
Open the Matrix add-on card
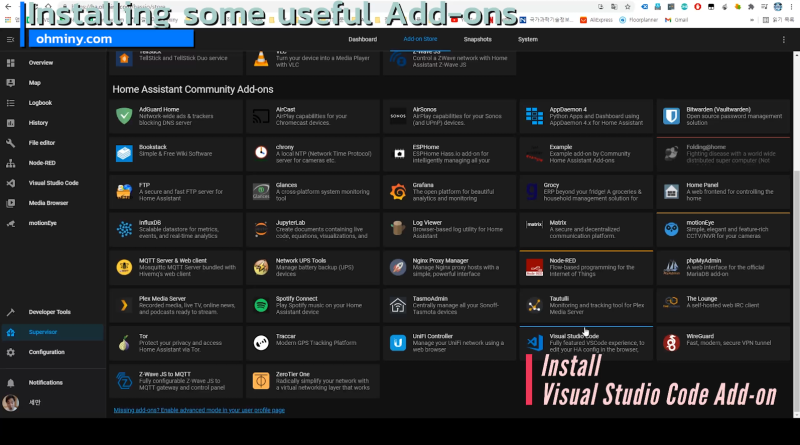586,230
